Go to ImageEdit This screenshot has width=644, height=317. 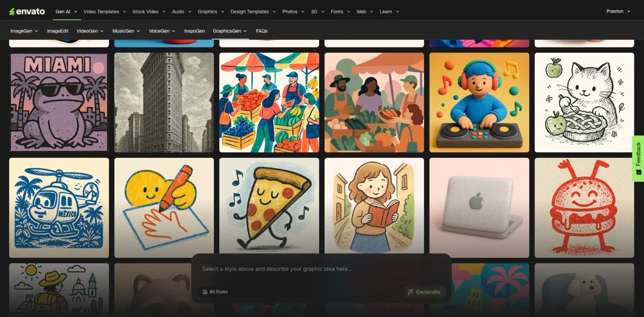[x=58, y=31]
